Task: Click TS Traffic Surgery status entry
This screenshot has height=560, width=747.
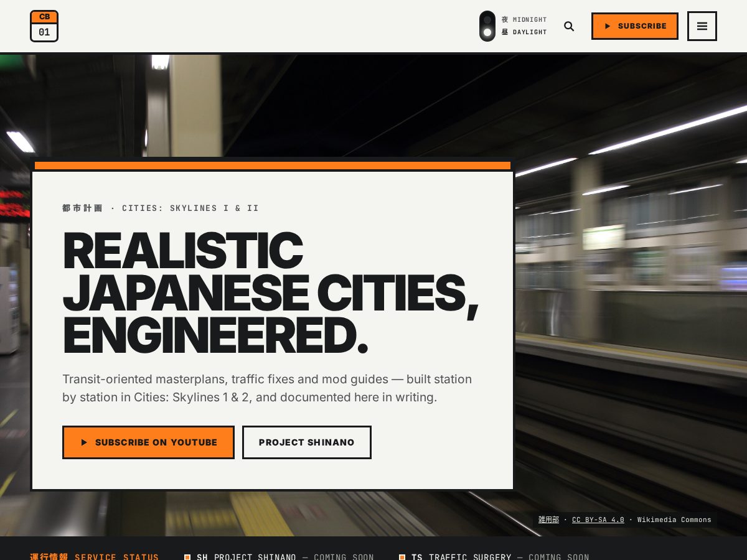Action: click(494, 557)
